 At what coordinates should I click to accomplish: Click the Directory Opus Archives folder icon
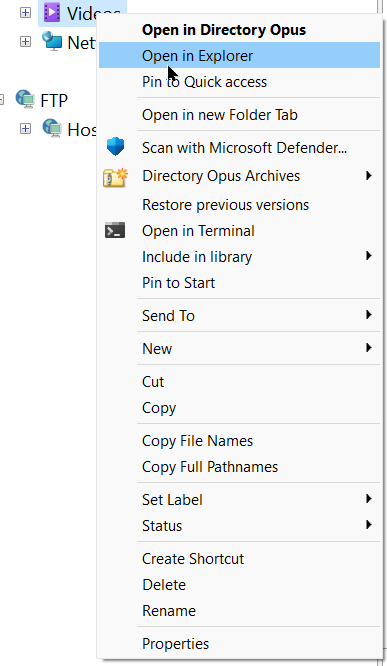point(115,178)
